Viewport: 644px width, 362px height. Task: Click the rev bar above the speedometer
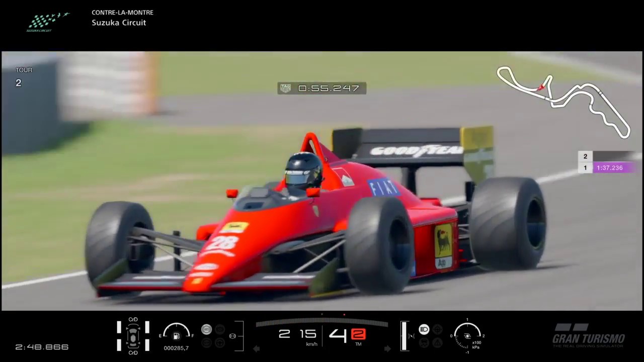(x=321, y=323)
